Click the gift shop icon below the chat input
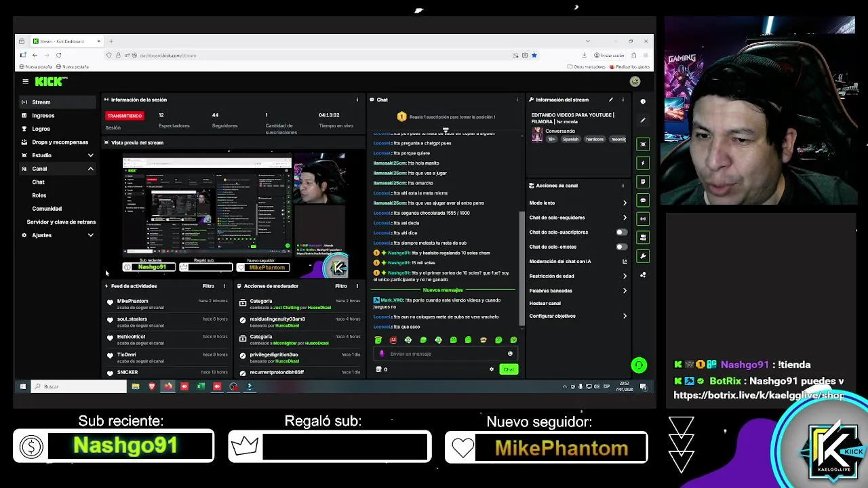The width and height of the screenshot is (868, 488). (x=378, y=369)
